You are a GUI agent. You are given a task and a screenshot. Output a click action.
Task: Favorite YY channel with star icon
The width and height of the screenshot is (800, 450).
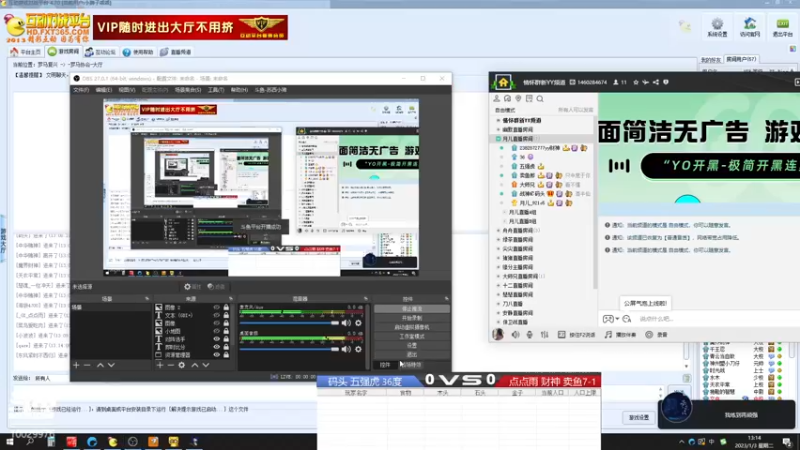pos(636,82)
